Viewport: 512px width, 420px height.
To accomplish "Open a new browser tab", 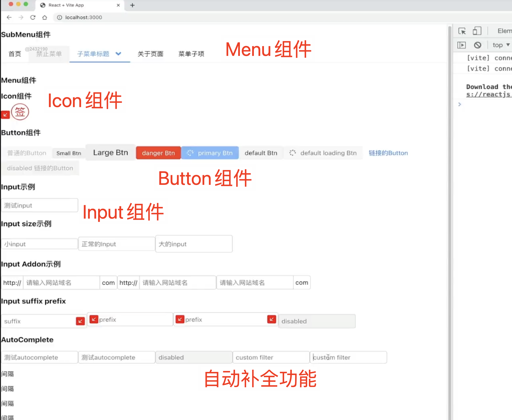I will [x=132, y=5].
